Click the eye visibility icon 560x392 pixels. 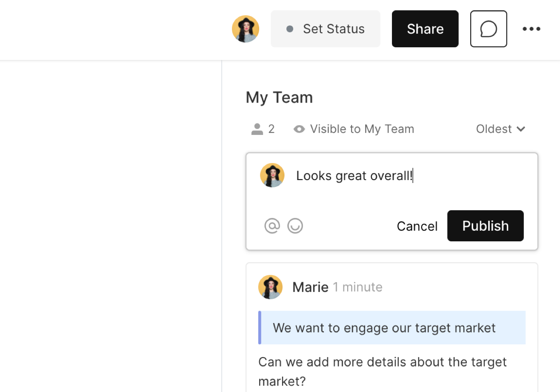[299, 129]
